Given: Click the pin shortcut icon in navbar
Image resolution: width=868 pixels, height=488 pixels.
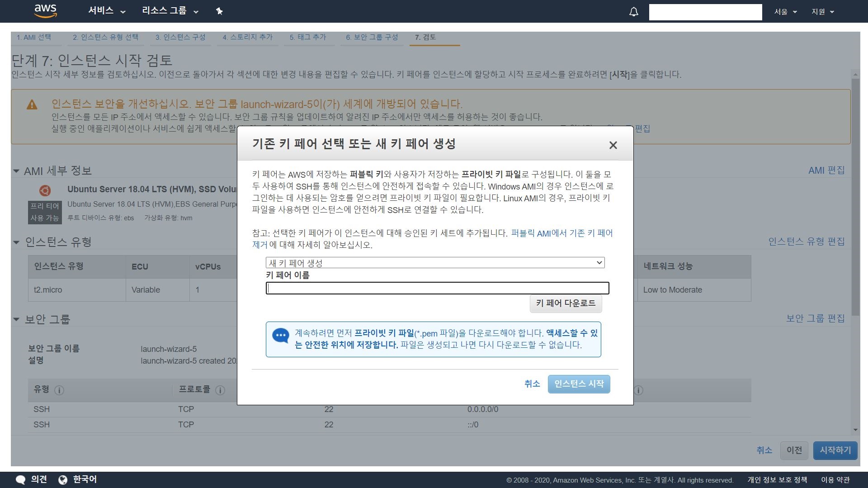Looking at the screenshot, I should 219,11.
